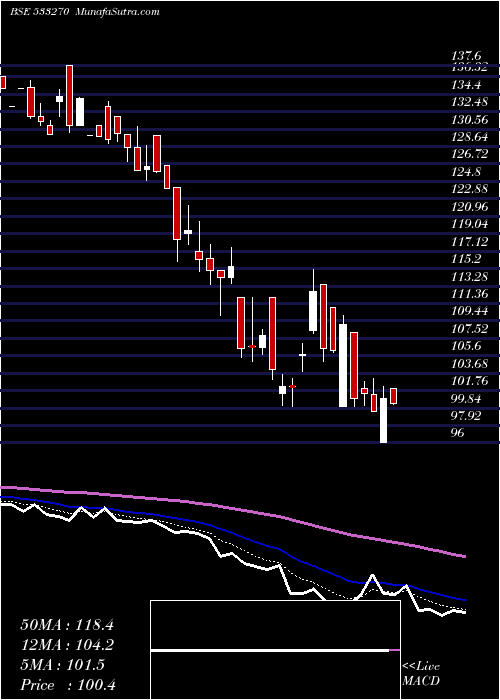Click the white candle that bottoms at 96
This screenshot has width=500, height=700.
383,421
